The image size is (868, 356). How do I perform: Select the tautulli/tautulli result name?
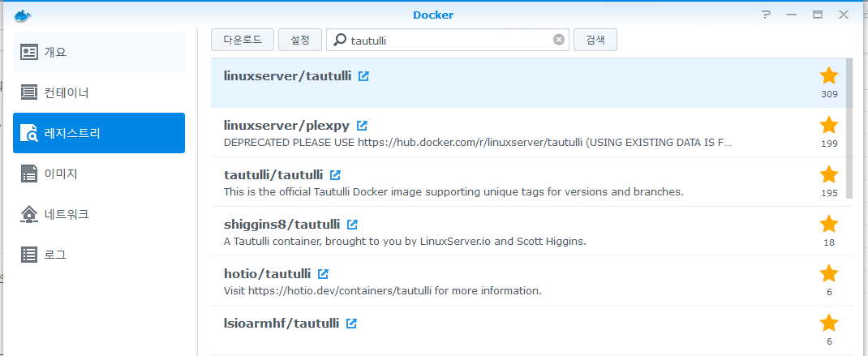point(273,175)
